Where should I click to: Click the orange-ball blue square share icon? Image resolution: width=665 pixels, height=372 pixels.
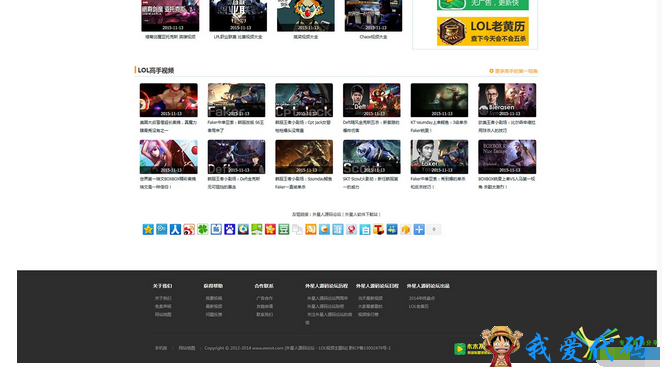(x=324, y=230)
